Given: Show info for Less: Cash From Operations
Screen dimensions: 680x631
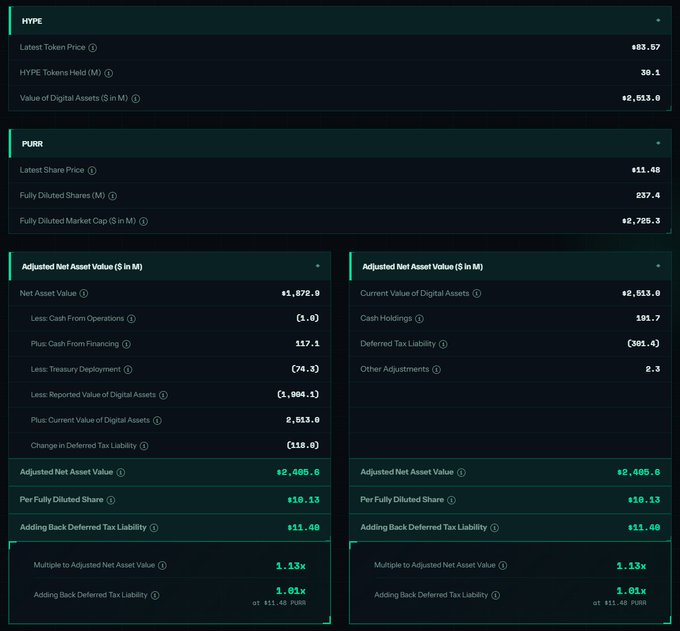Looking at the screenshot, I should click(x=131, y=319).
